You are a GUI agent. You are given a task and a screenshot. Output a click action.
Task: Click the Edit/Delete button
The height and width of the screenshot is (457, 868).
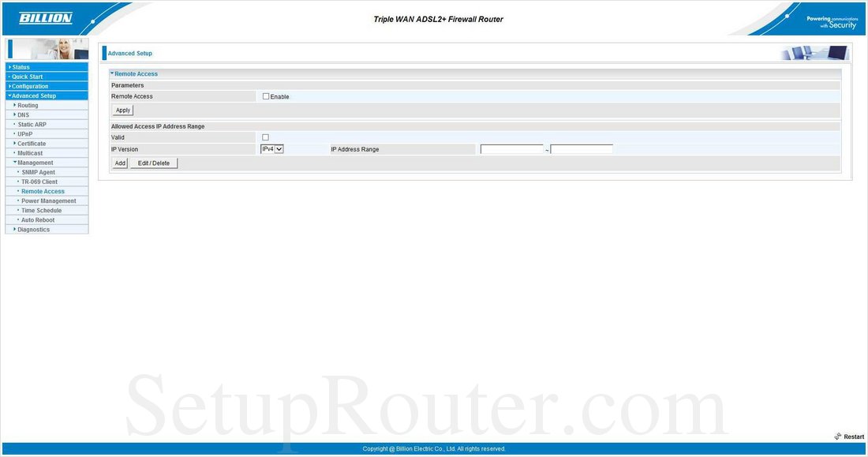pyautogui.click(x=154, y=163)
